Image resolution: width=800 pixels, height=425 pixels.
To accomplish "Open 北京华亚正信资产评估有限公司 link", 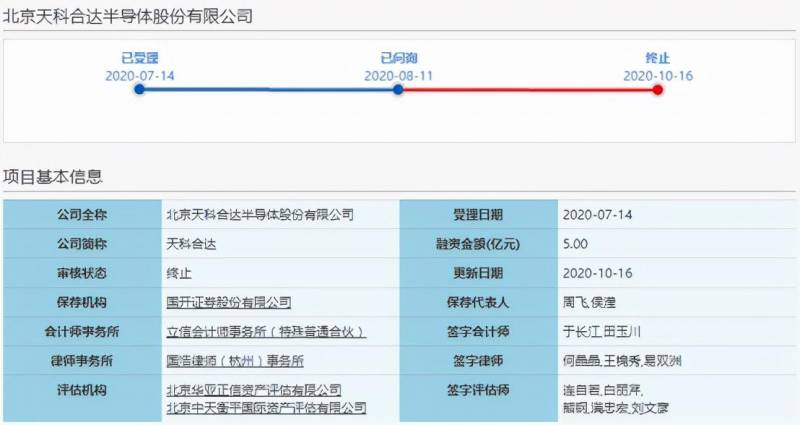I will pyautogui.click(x=254, y=390).
